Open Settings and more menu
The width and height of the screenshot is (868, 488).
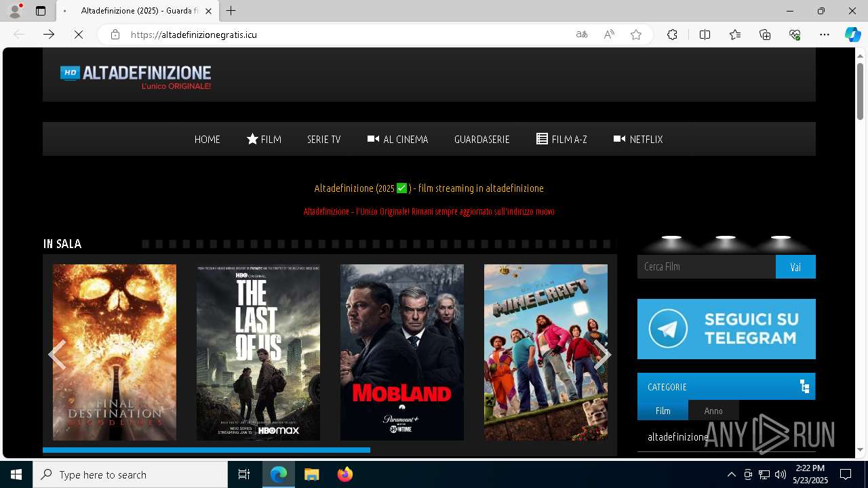pyautogui.click(x=825, y=35)
